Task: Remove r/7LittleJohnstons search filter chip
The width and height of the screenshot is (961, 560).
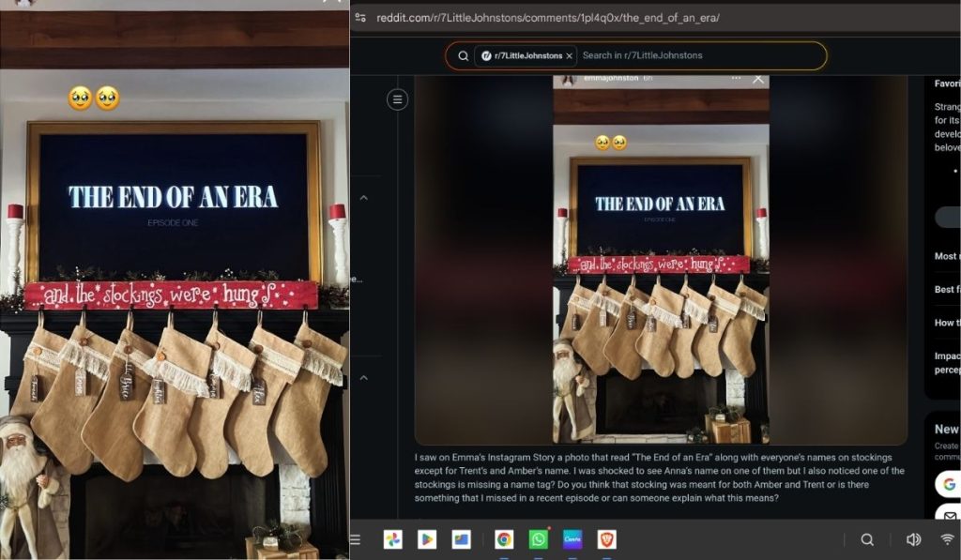Action: click(x=569, y=56)
